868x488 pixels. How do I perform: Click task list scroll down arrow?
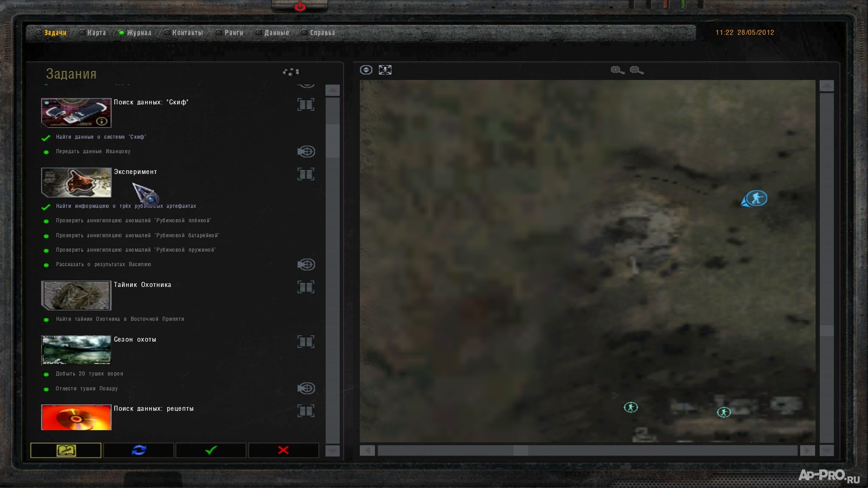click(332, 450)
